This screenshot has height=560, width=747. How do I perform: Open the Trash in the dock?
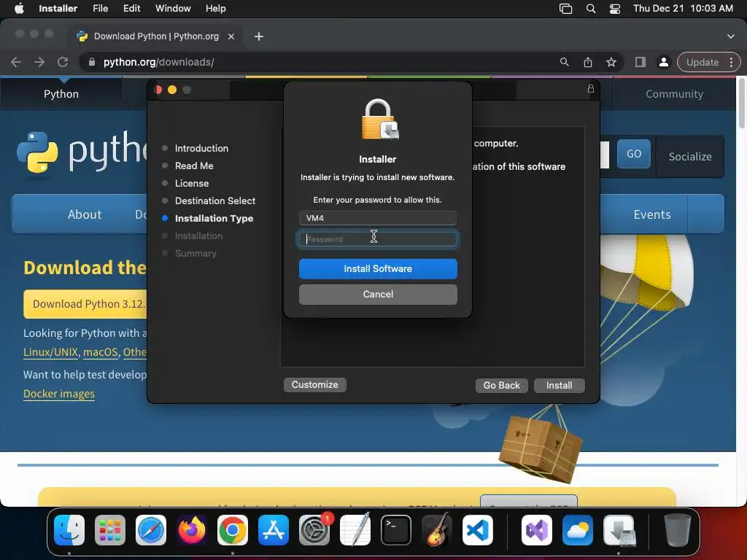[x=678, y=530]
